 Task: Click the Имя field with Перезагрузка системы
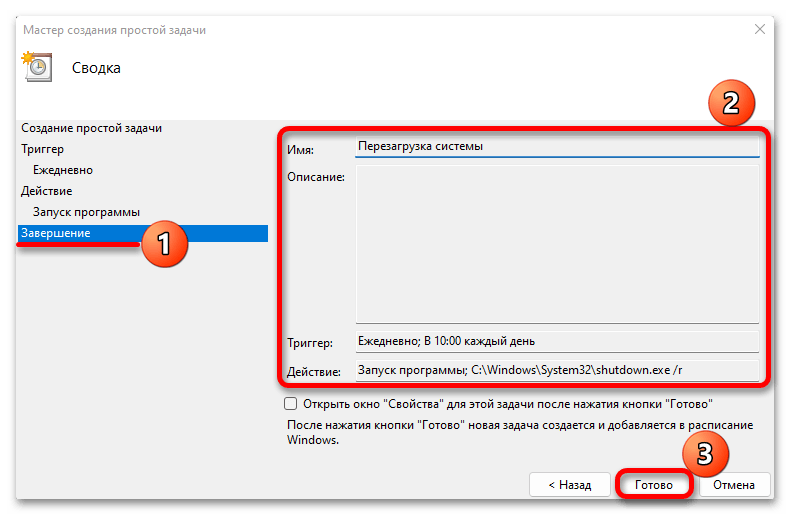557,147
